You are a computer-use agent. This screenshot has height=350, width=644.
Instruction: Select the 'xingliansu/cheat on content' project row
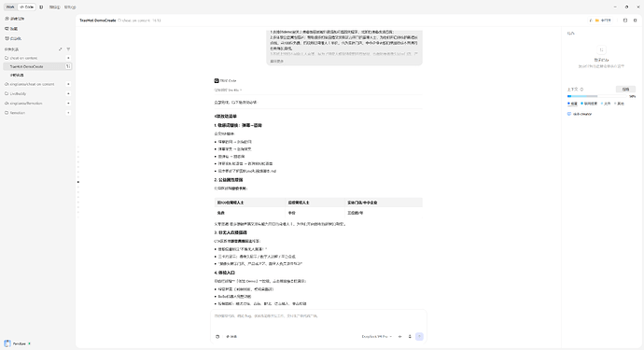coord(37,84)
